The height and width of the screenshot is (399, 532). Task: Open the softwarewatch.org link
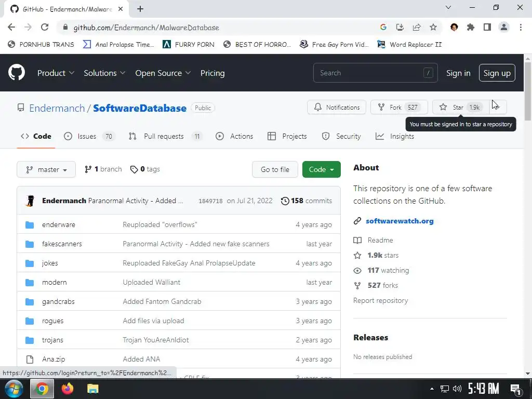(400, 221)
